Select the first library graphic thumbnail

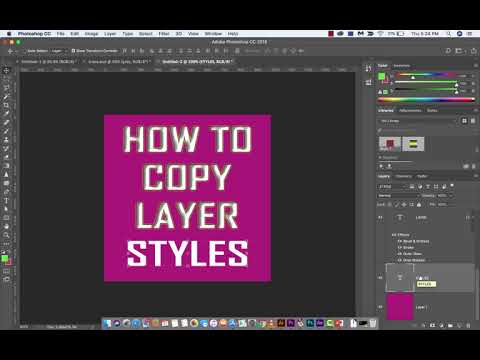coord(390,144)
